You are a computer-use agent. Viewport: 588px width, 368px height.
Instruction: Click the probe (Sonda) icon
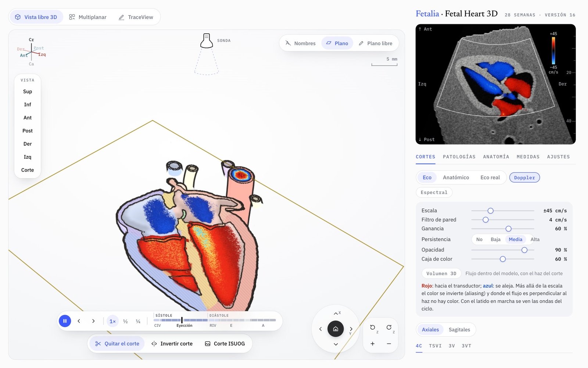(207, 41)
